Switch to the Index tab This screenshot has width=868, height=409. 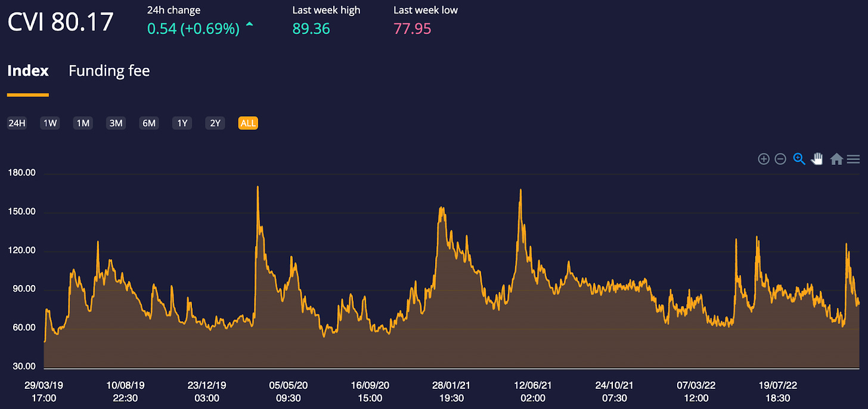point(28,71)
